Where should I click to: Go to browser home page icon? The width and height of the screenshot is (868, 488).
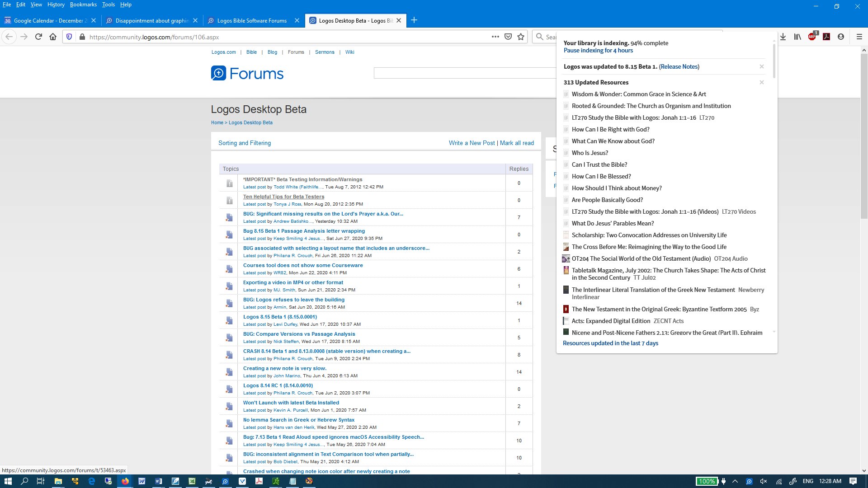[x=53, y=37]
